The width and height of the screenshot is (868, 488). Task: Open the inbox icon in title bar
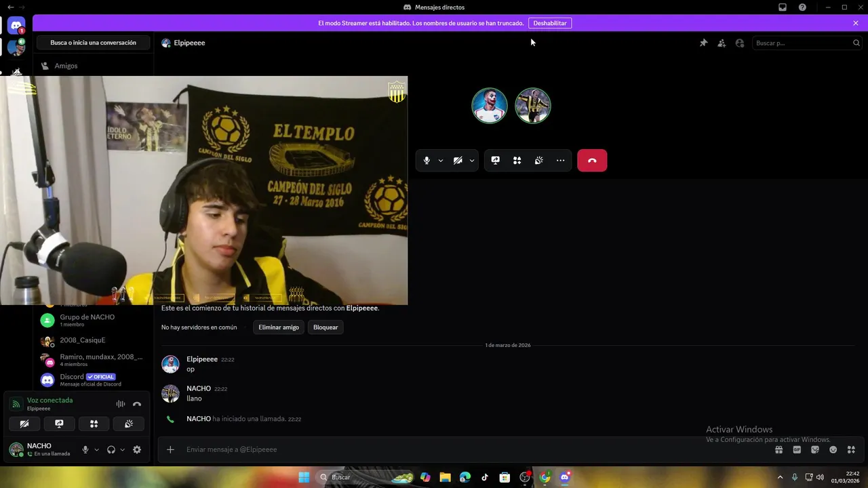coord(783,7)
